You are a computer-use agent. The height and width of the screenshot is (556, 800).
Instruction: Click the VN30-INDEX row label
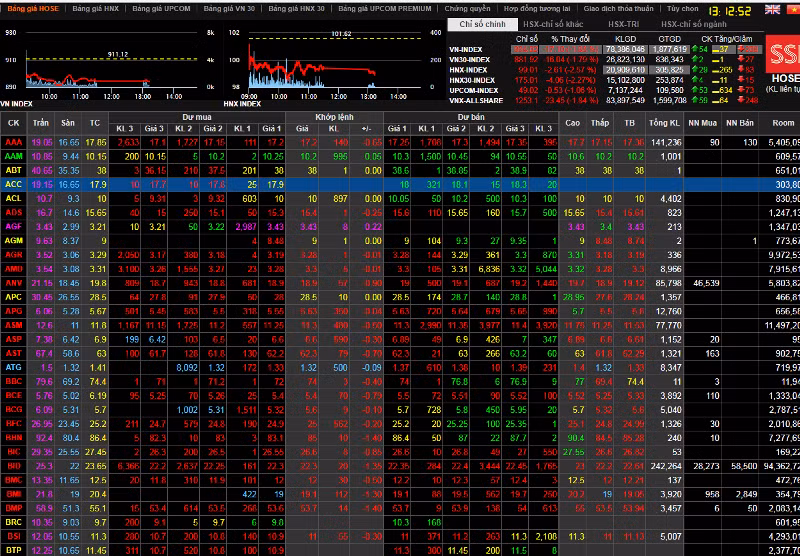tap(470, 57)
